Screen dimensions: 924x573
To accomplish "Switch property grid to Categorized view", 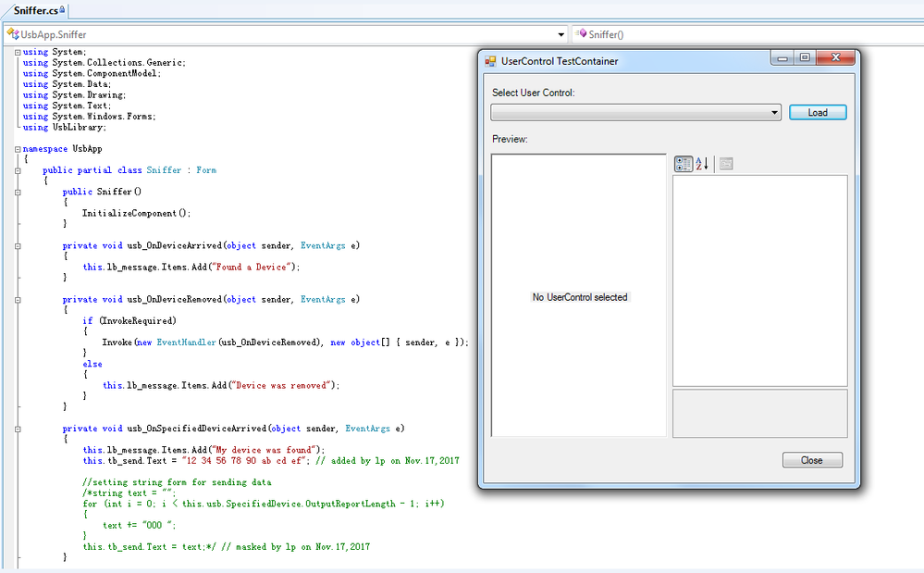I will 684,164.
